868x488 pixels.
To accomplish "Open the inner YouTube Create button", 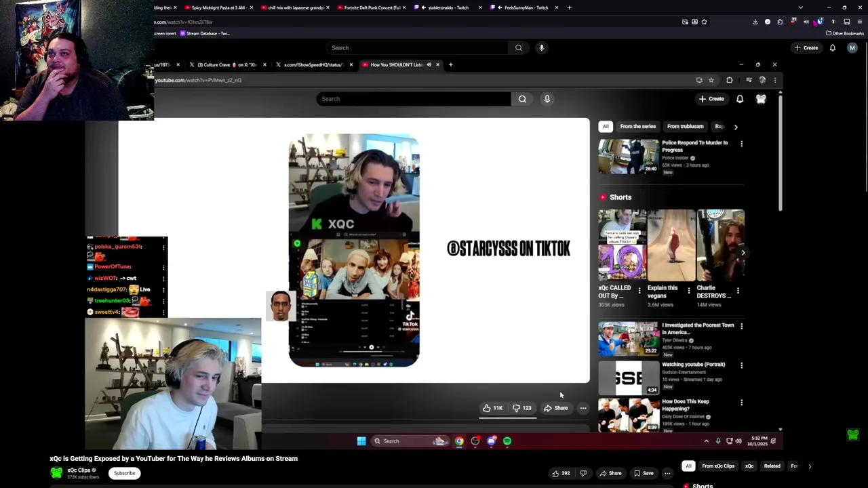I will [x=711, y=99].
